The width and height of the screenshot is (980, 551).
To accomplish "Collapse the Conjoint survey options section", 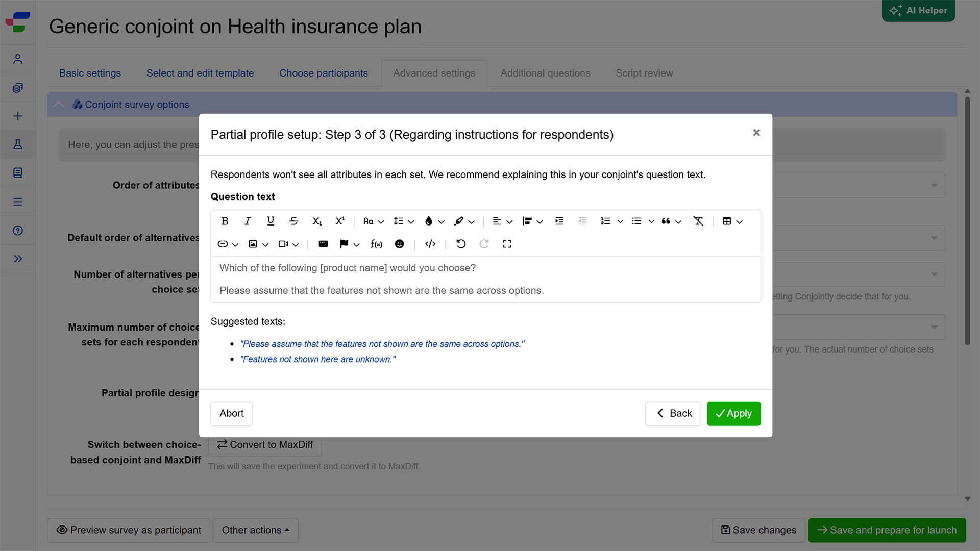I will click(59, 105).
